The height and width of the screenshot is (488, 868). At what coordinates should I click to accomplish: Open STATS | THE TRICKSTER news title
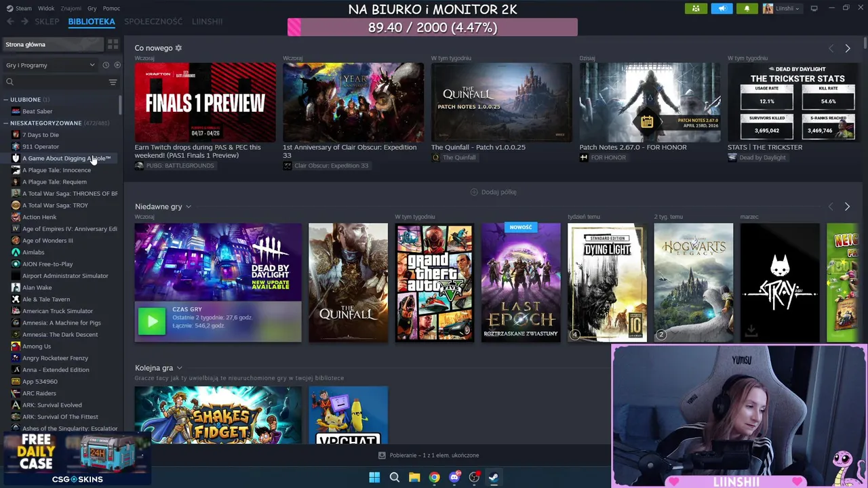click(x=765, y=147)
